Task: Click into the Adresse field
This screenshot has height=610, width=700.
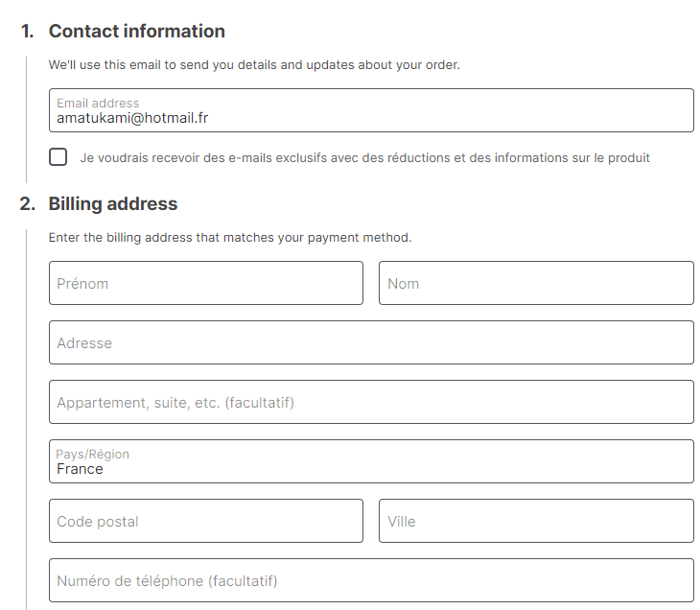Action: coord(371,342)
